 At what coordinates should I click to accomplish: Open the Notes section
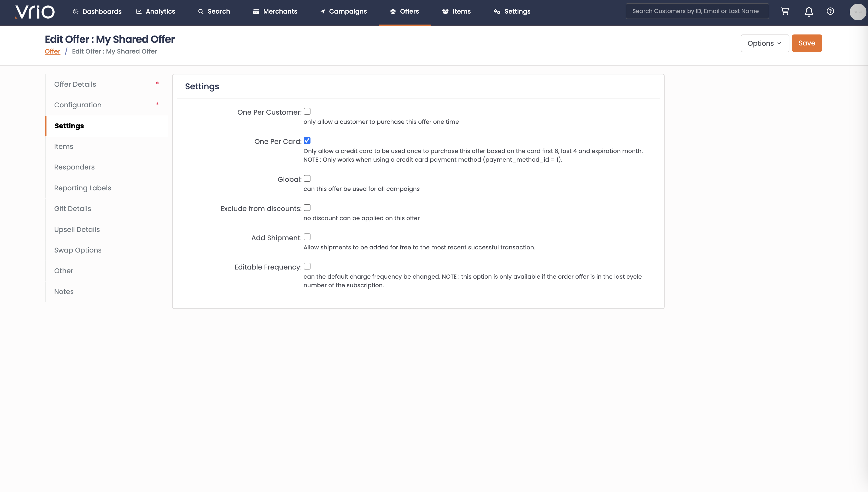tap(107, 292)
